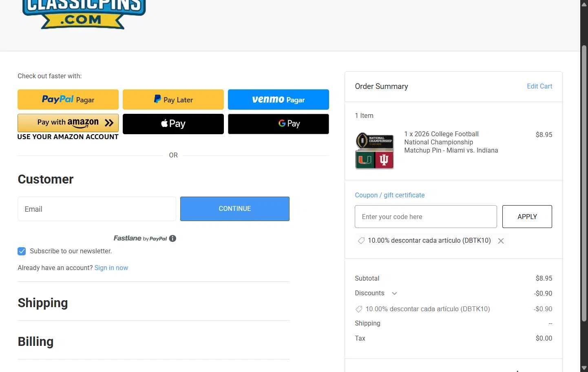Check out using Google Pay
This screenshot has width=588, height=372.
point(279,124)
